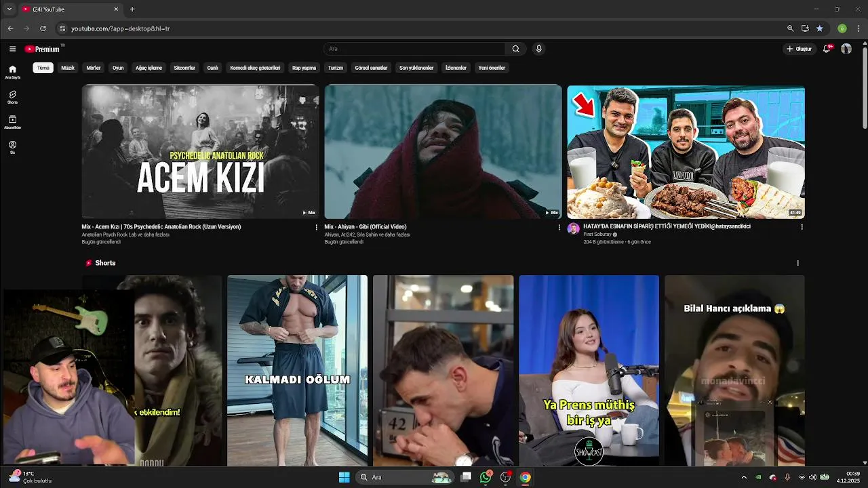The width and height of the screenshot is (868, 488).
Task: Go to Ana Sayfa in sidebar
Action: (x=12, y=72)
